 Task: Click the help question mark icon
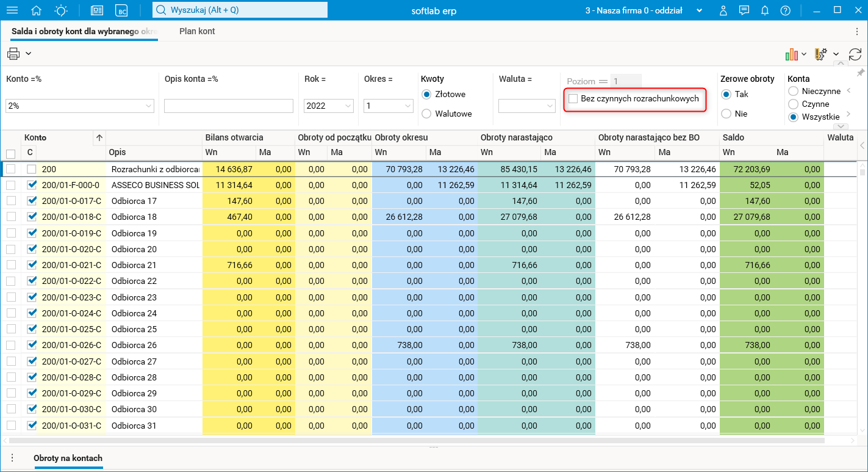[785, 10]
